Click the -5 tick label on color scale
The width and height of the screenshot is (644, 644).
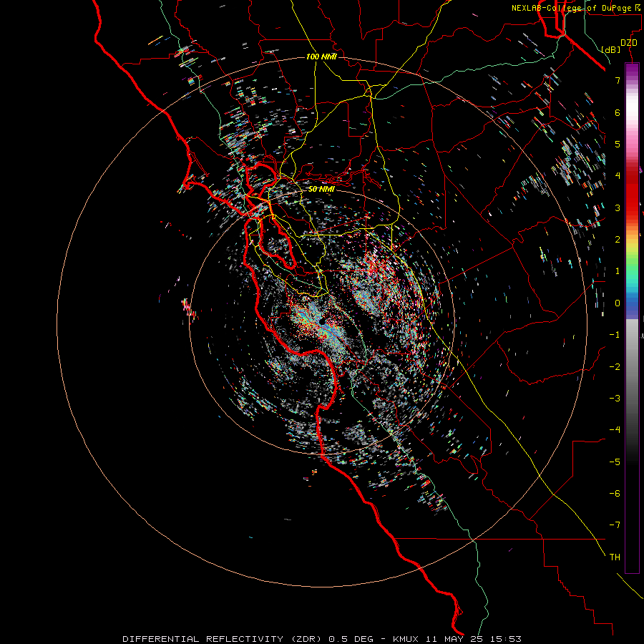pyautogui.click(x=615, y=462)
